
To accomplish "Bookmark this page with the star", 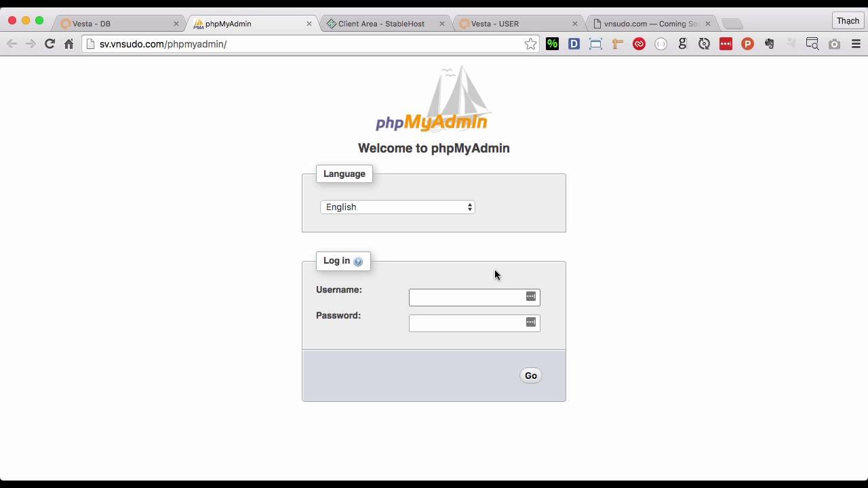I will [x=530, y=44].
